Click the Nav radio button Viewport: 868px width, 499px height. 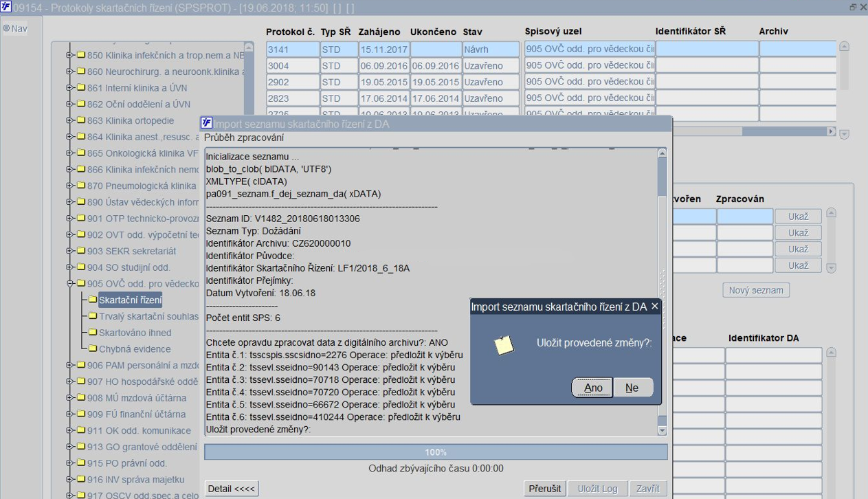point(7,29)
